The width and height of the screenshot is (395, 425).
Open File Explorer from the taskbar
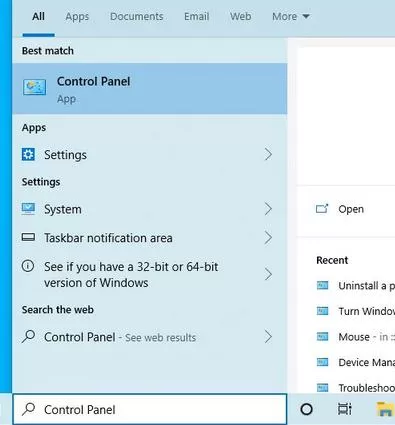[x=385, y=409]
